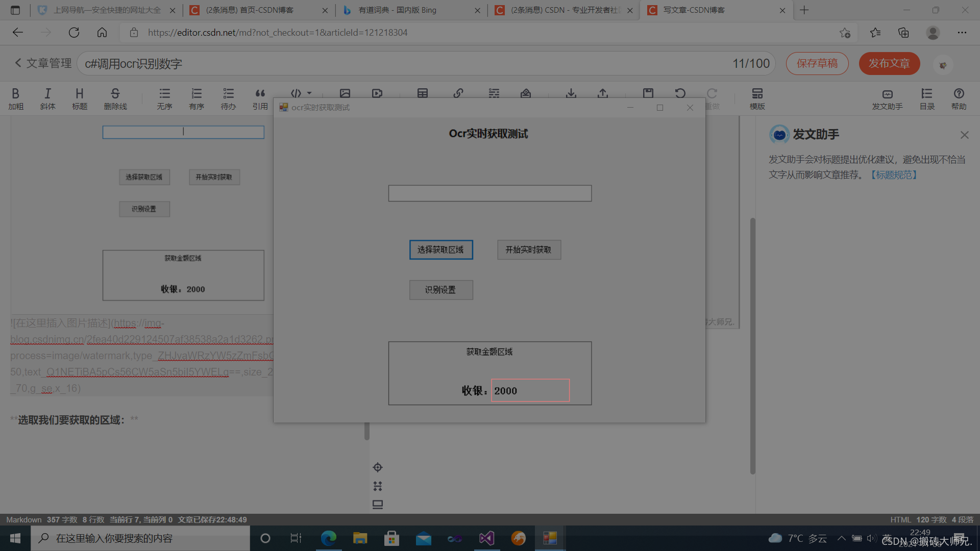
Task: Click the 保存草稿 button
Action: [x=817, y=63]
